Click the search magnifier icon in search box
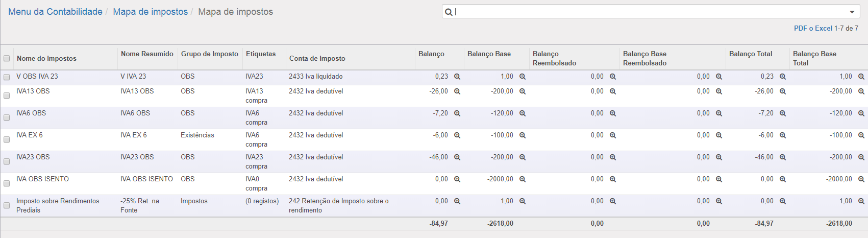Image resolution: width=868 pixels, height=238 pixels. [x=449, y=12]
